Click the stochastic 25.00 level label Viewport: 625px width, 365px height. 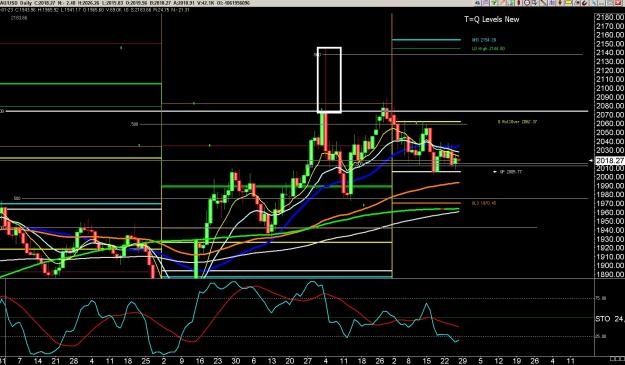click(x=601, y=336)
